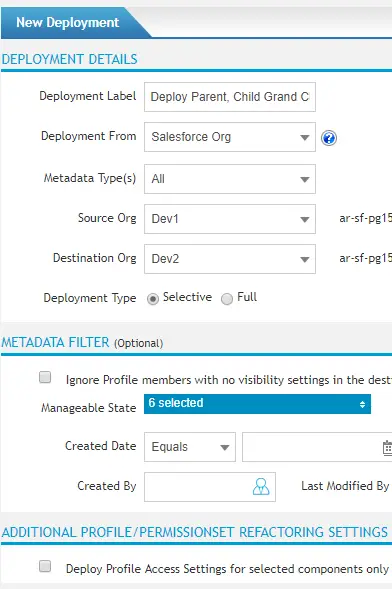Switch to the New Deployment tab
This screenshot has height=589, width=392.
68,23
